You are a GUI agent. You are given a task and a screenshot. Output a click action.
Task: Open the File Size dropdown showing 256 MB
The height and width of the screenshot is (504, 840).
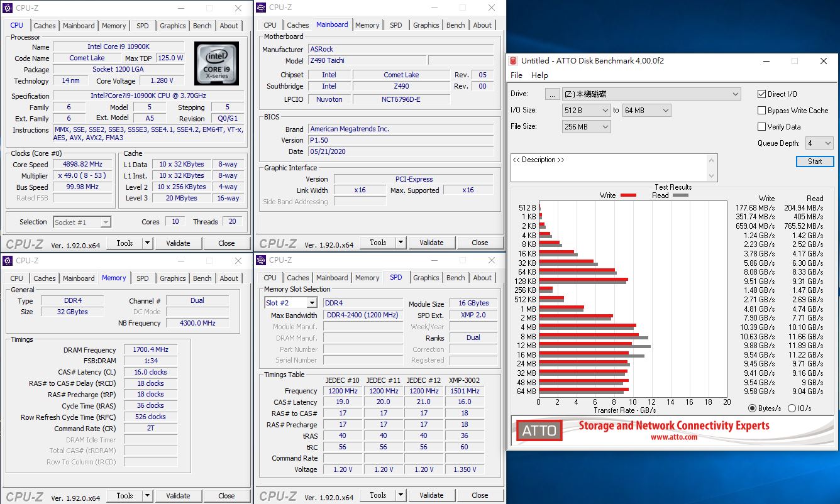[x=586, y=127]
